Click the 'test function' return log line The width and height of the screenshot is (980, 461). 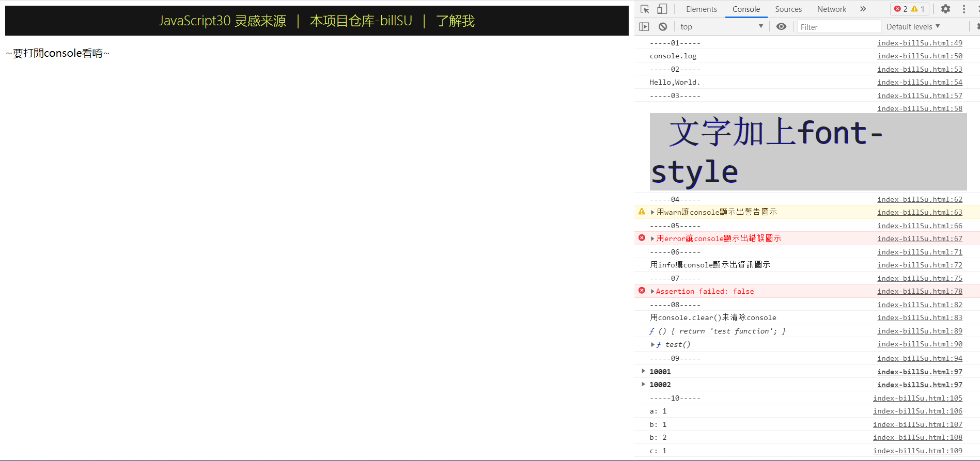718,331
